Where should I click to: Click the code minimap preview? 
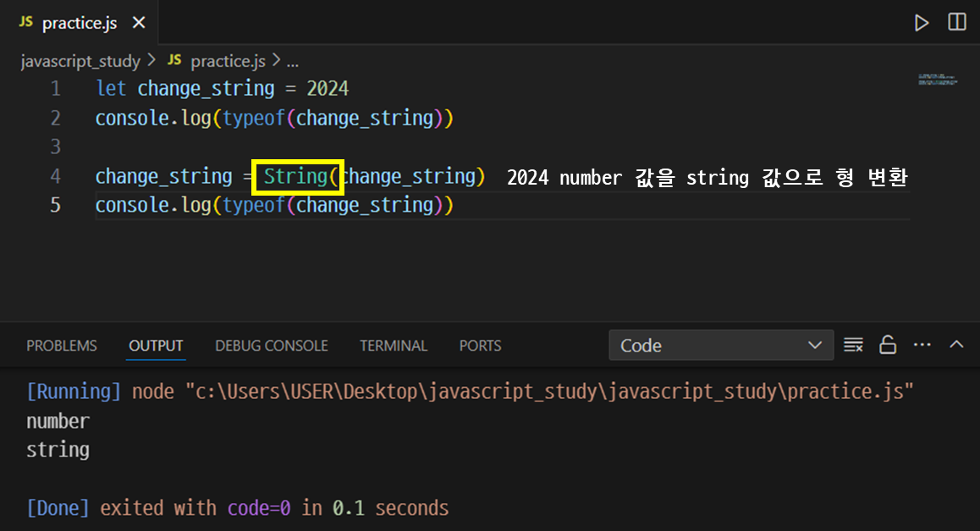(938, 80)
